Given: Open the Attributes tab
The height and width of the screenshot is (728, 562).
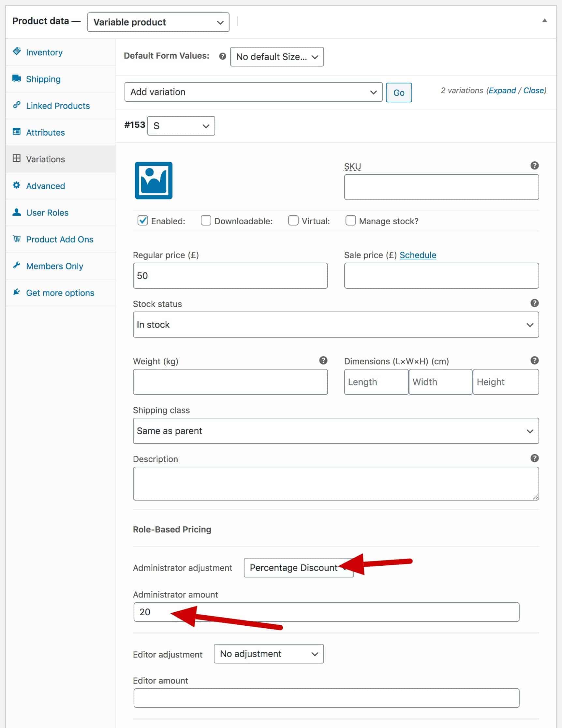Looking at the screenshot, I should click(61, 132).
